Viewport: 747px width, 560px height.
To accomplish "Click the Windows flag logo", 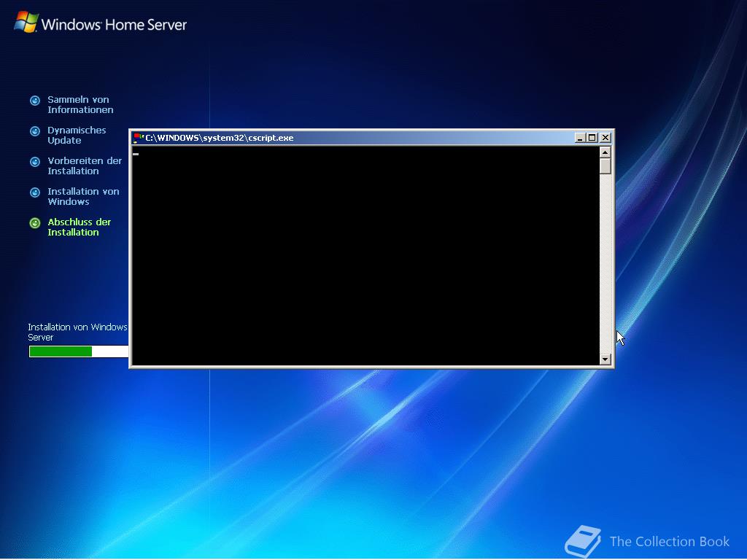I will point(26,22).
